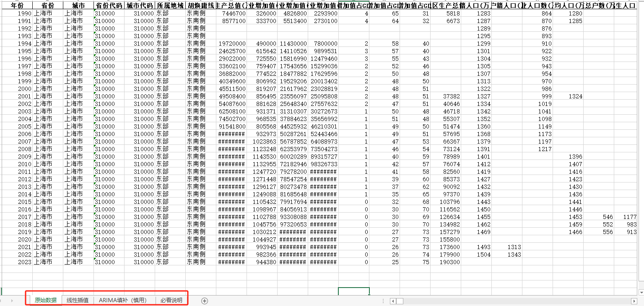This screenshot has width=644, height=306.
Task: Click the cell containing 8577100
Action: pyautogui.click(x=231, y=21)
